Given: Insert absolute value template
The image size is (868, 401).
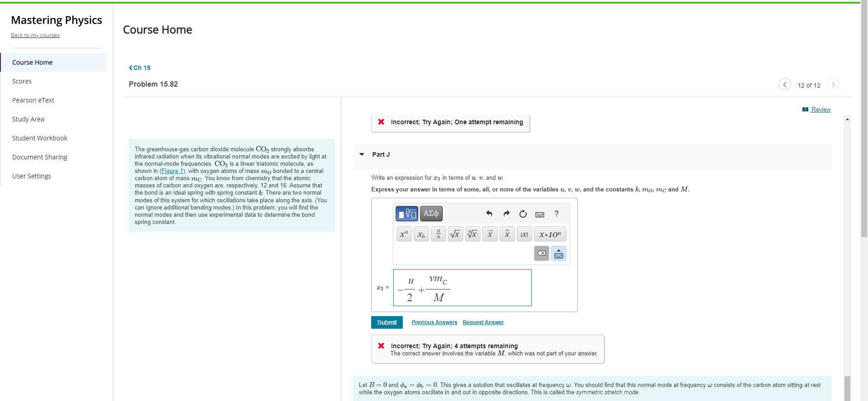Looking at the screenshot, I should [524, 234].
